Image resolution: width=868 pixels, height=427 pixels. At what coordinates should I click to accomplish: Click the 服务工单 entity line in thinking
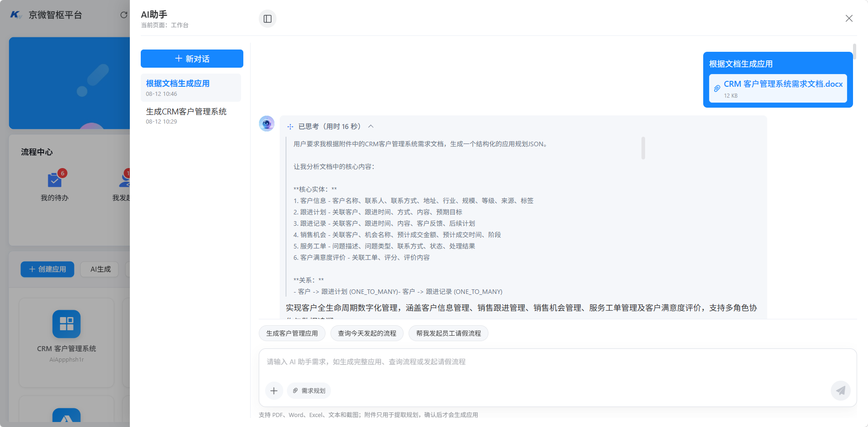point(385,246)
